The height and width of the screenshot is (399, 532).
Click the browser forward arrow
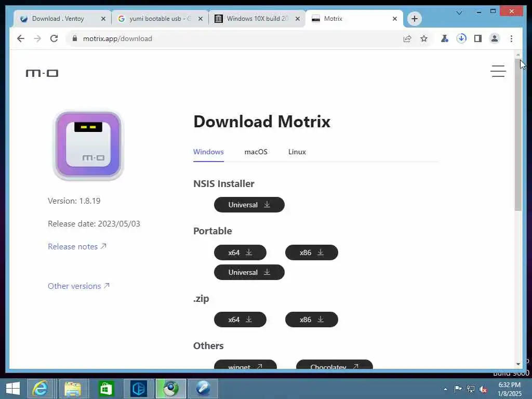click(37, 38)
